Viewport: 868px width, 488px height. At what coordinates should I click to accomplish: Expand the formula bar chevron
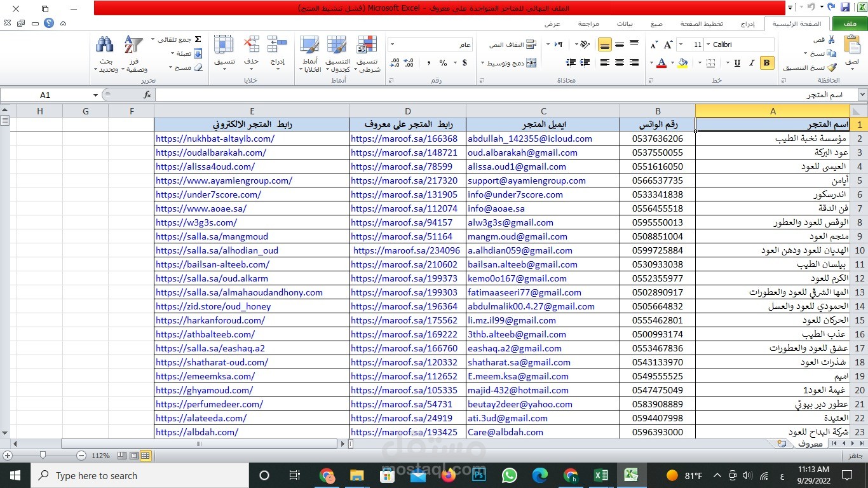tap(862, 95)
